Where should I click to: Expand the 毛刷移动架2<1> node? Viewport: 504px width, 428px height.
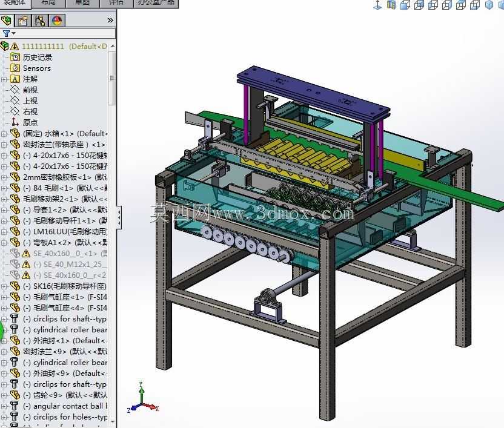click(x=4, y=199)
